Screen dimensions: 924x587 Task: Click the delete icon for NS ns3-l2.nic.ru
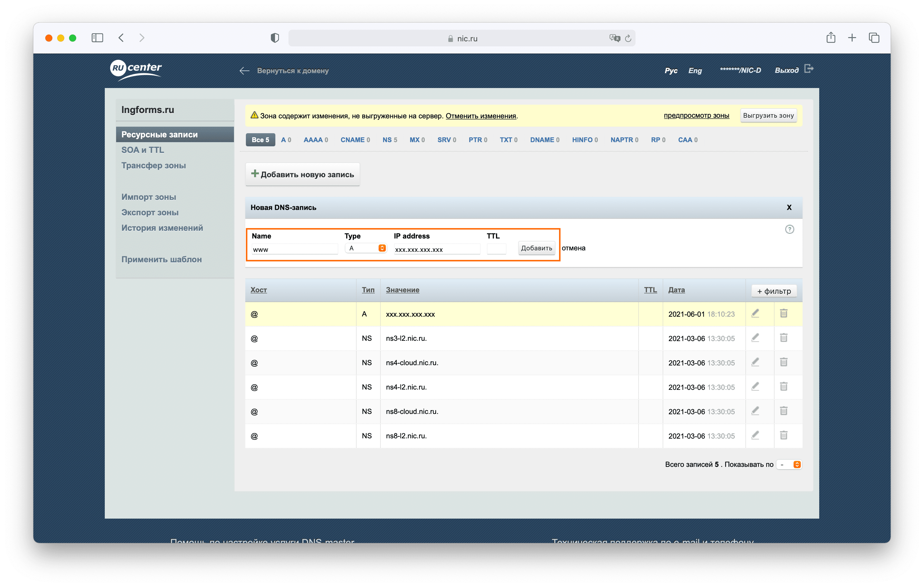click(x=783, y=338)
